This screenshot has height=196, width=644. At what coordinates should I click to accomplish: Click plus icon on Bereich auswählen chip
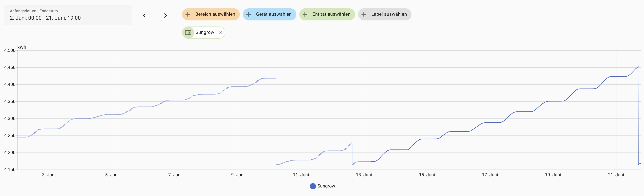click(188, 14)
